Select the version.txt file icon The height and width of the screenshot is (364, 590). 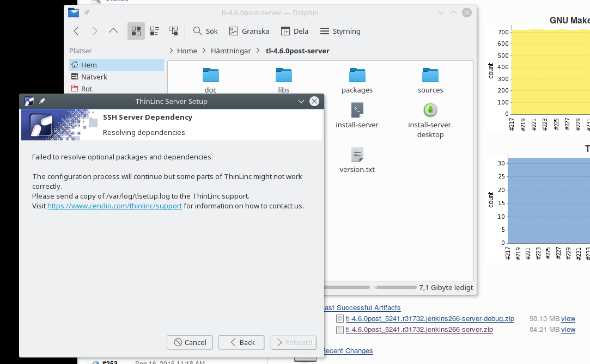point(357,155)
